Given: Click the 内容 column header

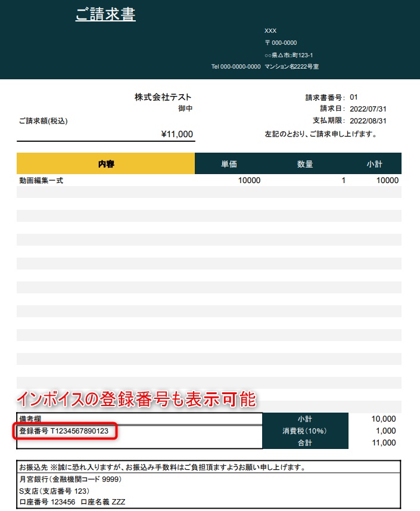Looking at the screenshot, I should (106, 163).
